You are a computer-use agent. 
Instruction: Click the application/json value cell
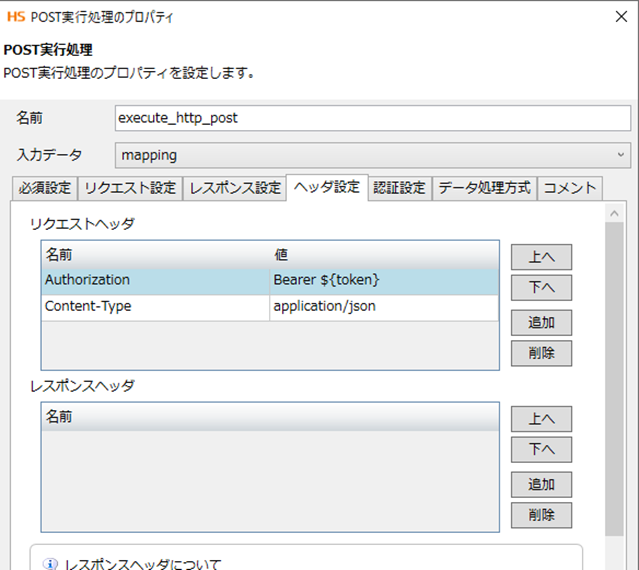(x=384, y=306)
